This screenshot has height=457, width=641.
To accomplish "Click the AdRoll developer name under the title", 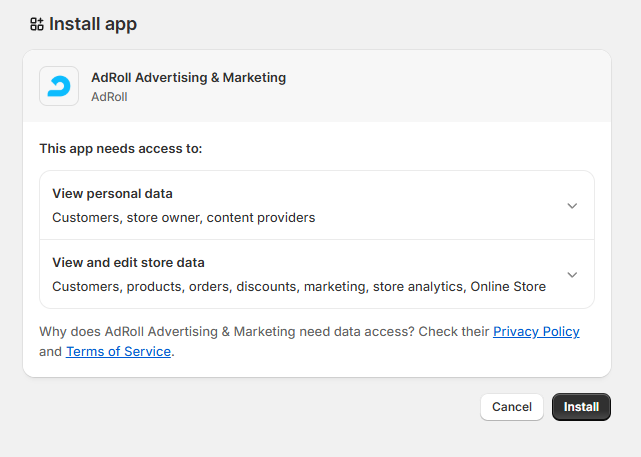I will (x=109, y=97).
